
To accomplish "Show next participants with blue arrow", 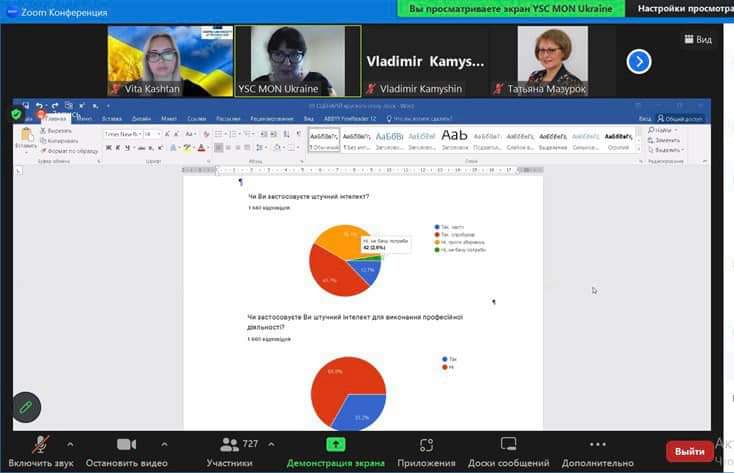I will tap(639, 61).
